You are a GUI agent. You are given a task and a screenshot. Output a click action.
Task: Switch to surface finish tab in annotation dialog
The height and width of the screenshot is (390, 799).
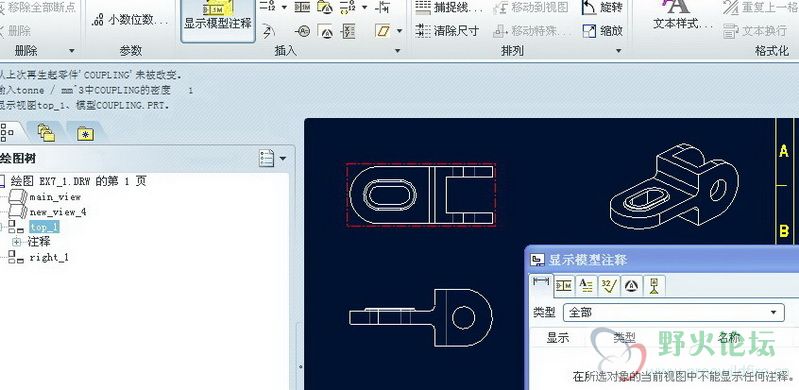click(x=608, y=285)
